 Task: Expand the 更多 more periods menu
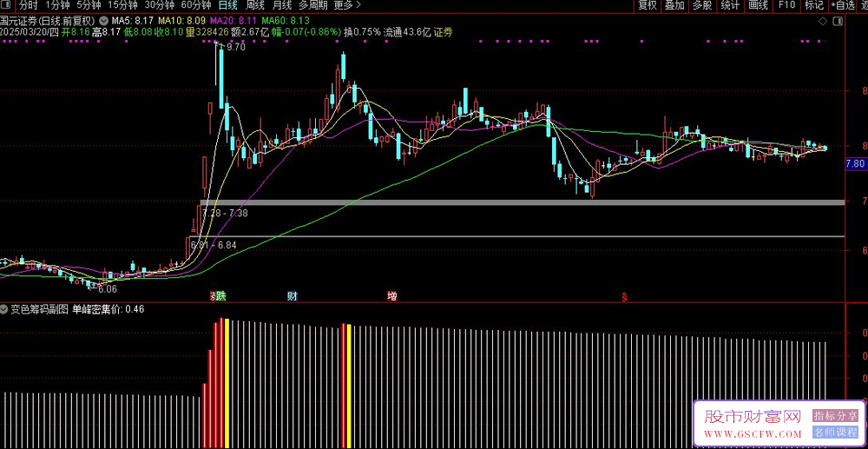(347, 5)
